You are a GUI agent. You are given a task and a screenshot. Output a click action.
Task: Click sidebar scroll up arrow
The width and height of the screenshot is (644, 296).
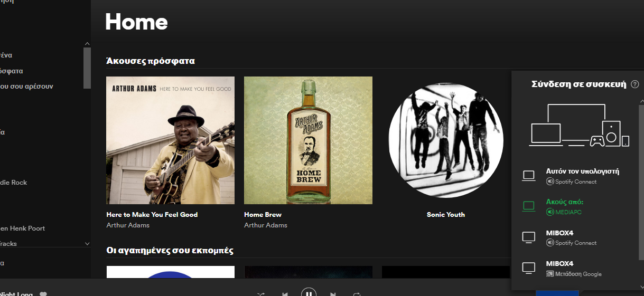pyautogui.click(x=87, y=43)
